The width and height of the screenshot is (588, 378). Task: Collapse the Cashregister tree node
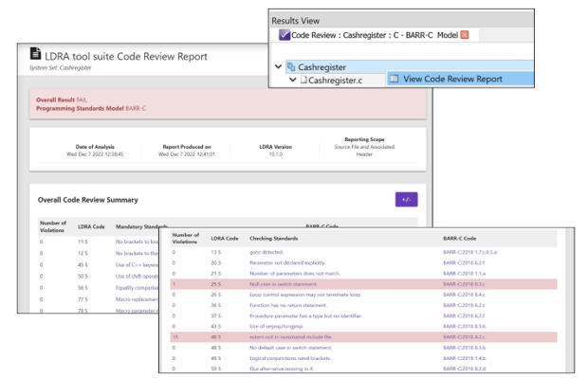click(278, 66)
